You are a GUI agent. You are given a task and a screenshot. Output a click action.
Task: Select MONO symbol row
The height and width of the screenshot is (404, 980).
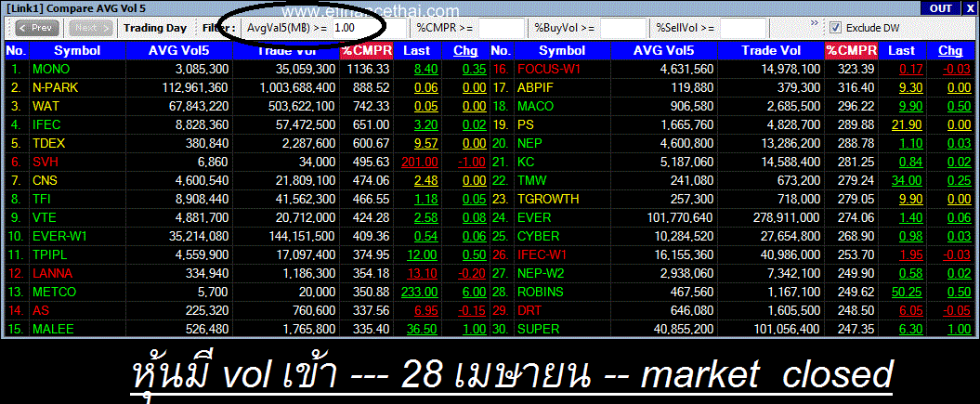[51, 70]
